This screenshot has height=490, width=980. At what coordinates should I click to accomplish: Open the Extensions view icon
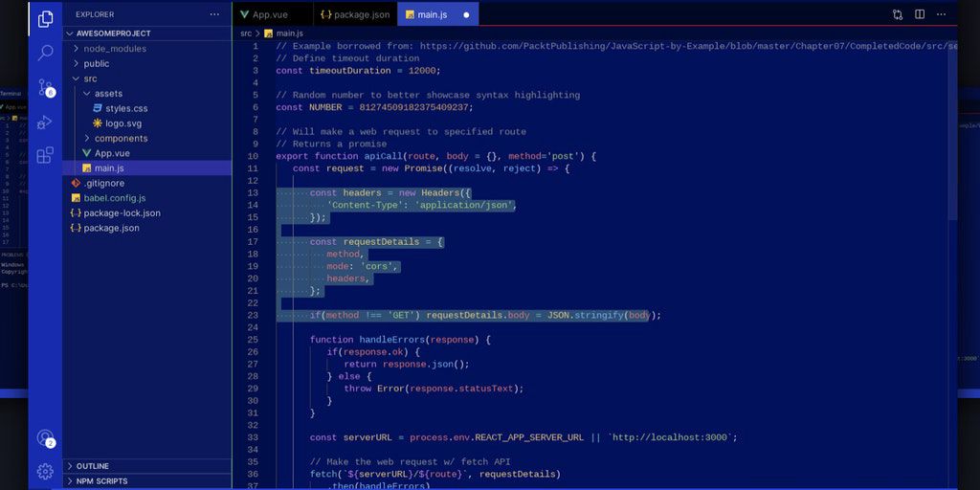tap(45, 155)
